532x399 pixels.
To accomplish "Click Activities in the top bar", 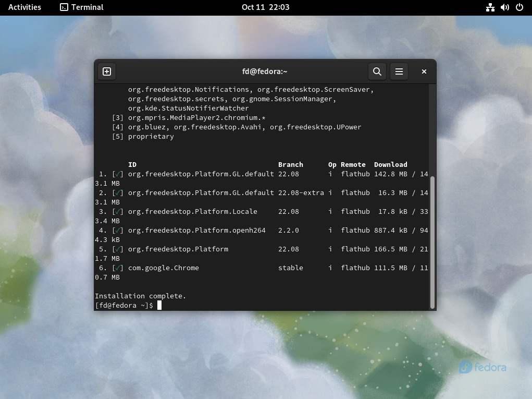I will point(24,7).
